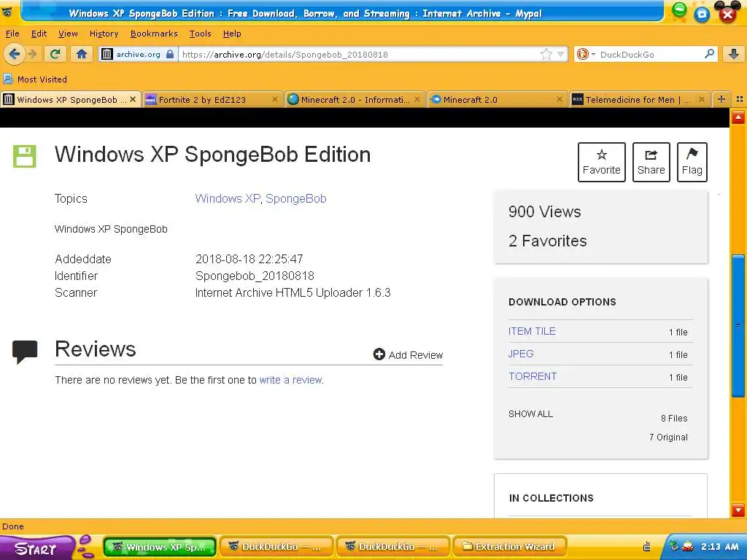Reload the page with the refresh icon

coord(55,54)
